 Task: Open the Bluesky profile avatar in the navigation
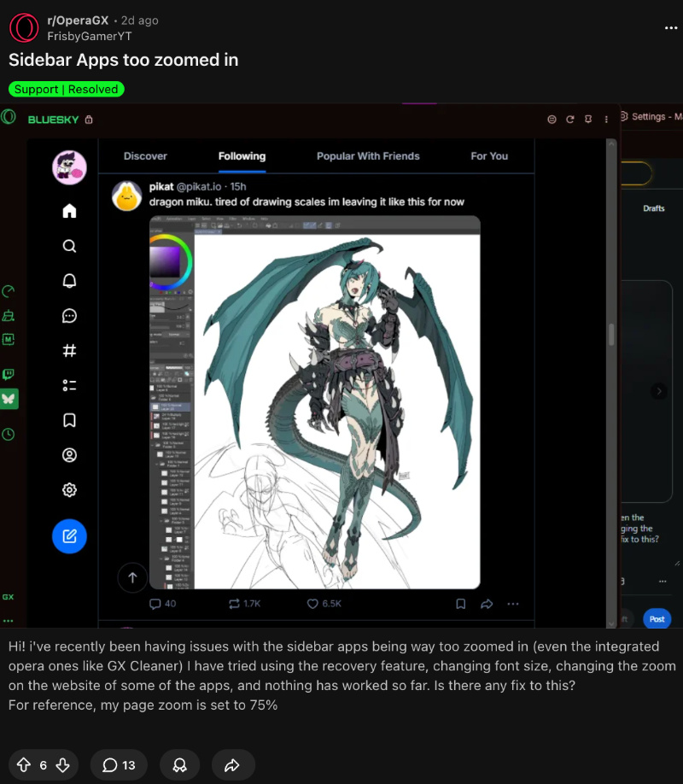coord(69,167)
